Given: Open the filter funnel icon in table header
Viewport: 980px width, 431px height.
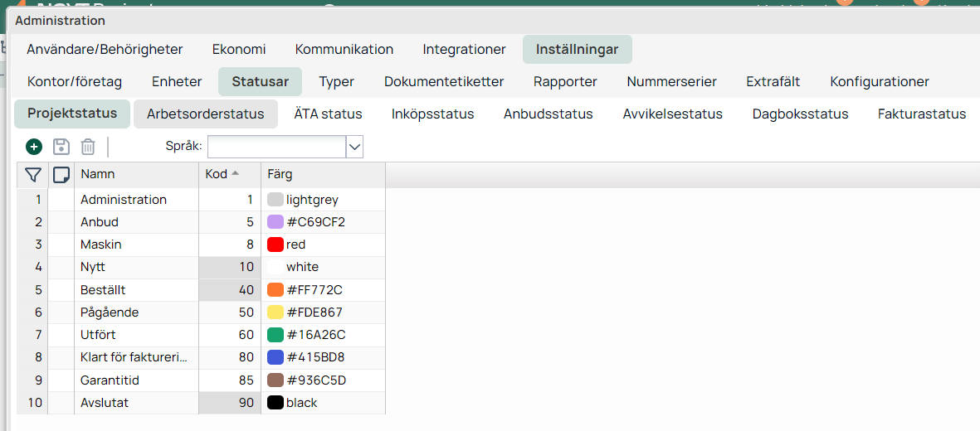Looking at the screenshot, I should 32,175.
